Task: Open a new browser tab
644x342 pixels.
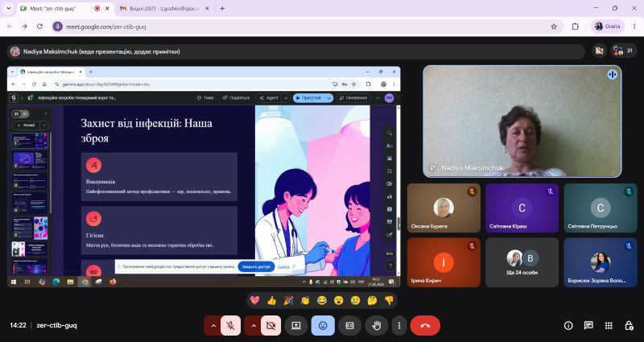Action: tap(222, 8)
